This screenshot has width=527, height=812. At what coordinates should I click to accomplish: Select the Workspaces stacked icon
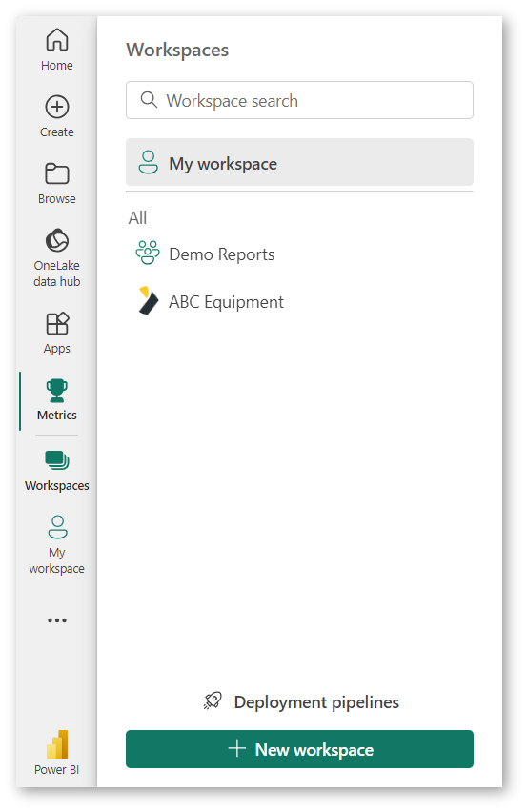(x=57, y=460)
